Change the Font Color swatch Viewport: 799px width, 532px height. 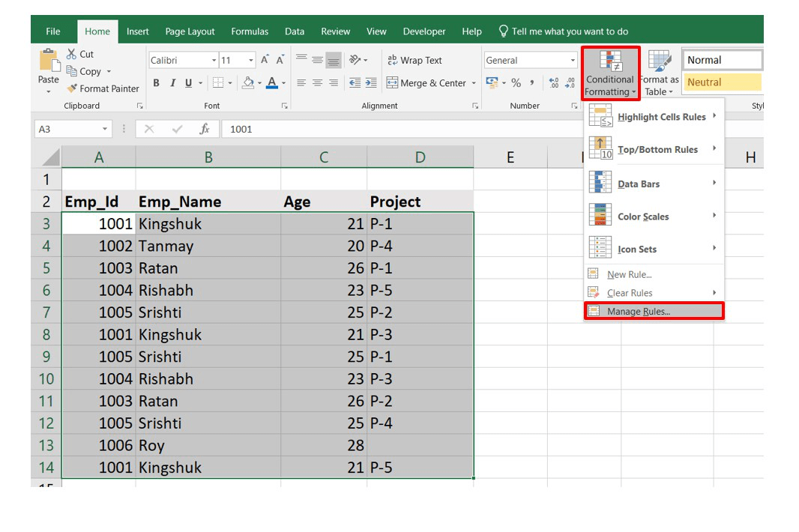tap(273, 82)
